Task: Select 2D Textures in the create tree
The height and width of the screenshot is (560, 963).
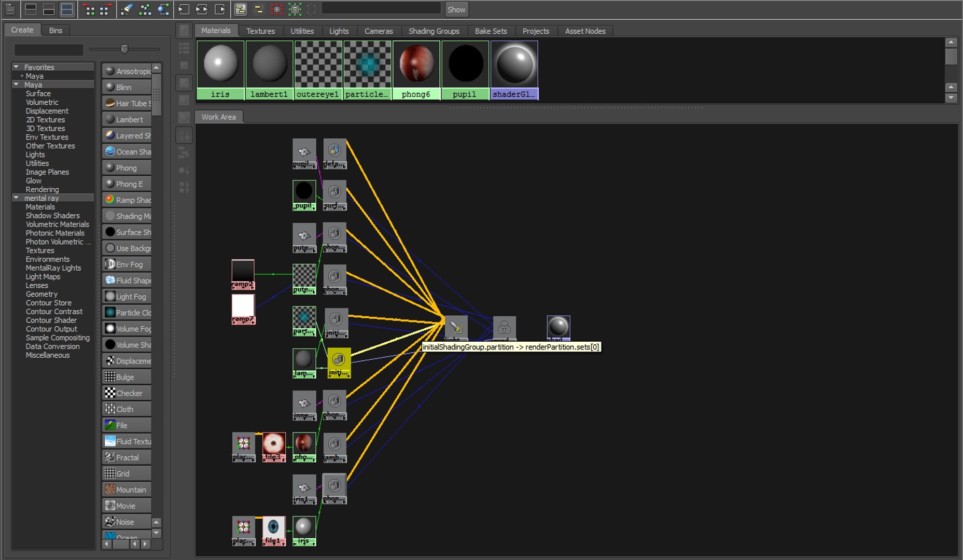Action: [46, 119]
